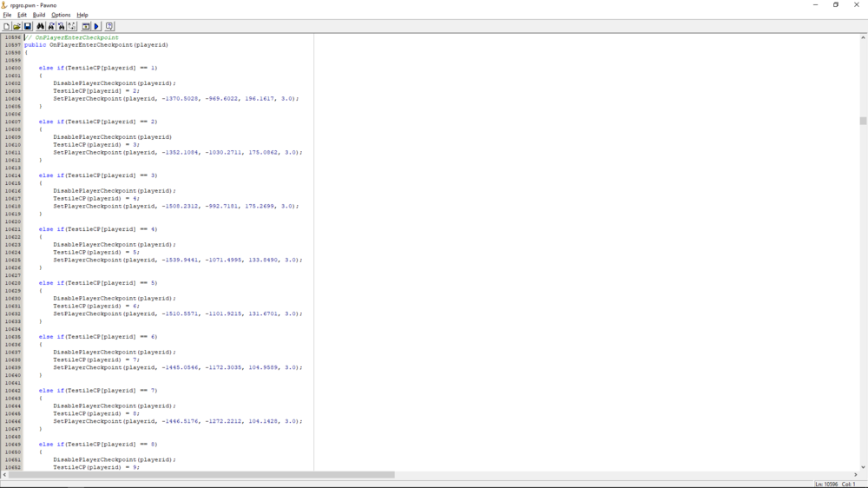This screenshot has width=868, height=488.
Task: Click line number 10600 in the gutter
Action: pyautogui.click(x=13, y=68)
